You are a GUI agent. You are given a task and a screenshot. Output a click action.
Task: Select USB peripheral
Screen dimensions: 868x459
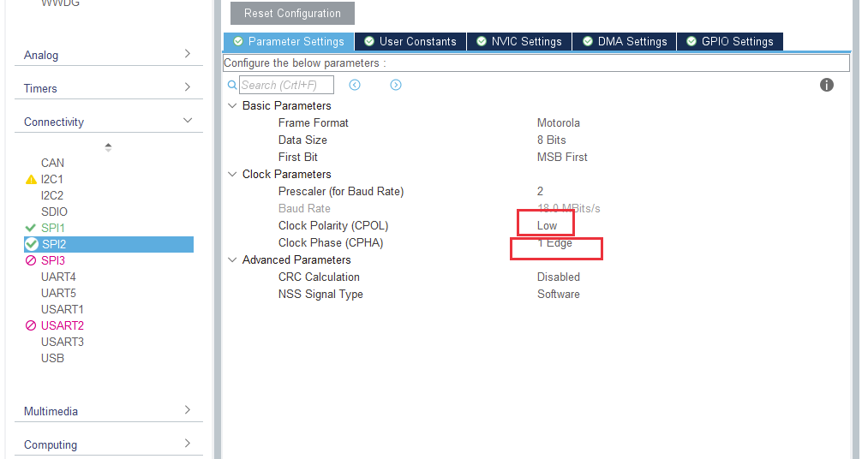tap(52, 358)
